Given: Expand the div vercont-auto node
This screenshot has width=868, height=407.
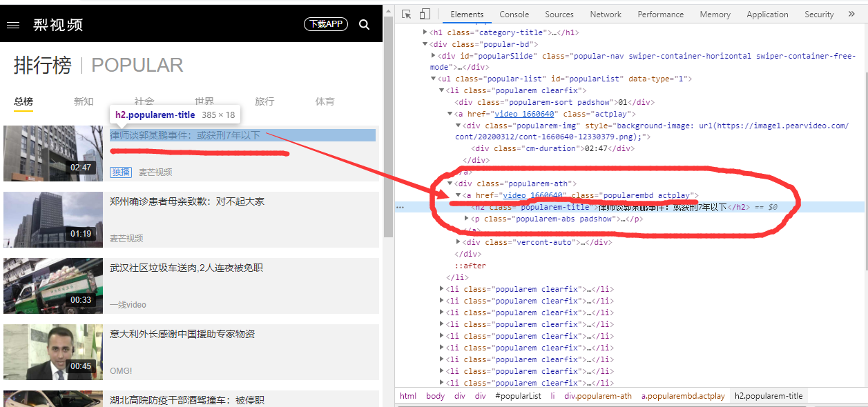Looking at the screenshot, I should (x=459, y=242).
